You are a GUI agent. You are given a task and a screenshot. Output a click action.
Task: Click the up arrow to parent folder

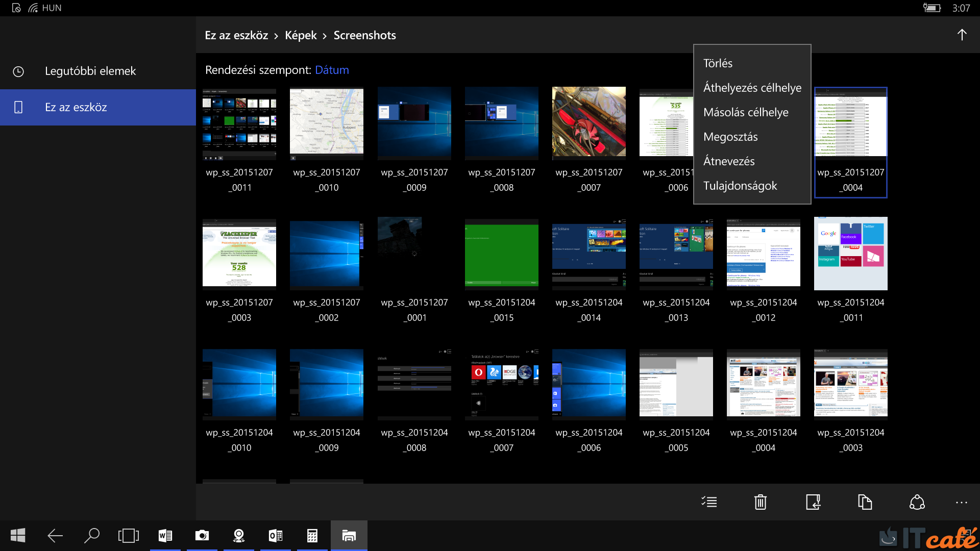[962, 35]
